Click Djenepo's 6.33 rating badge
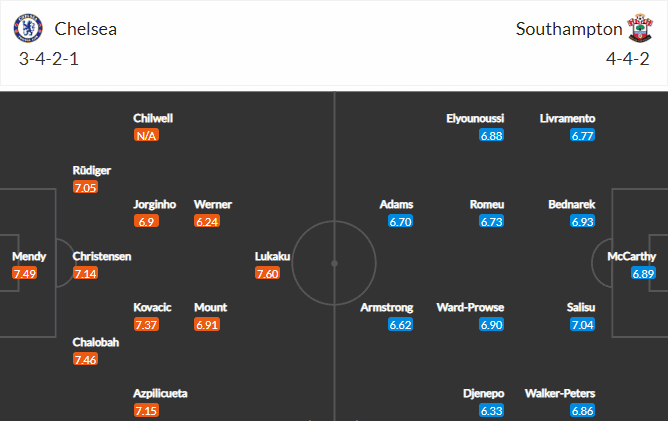 coord(492,411)
